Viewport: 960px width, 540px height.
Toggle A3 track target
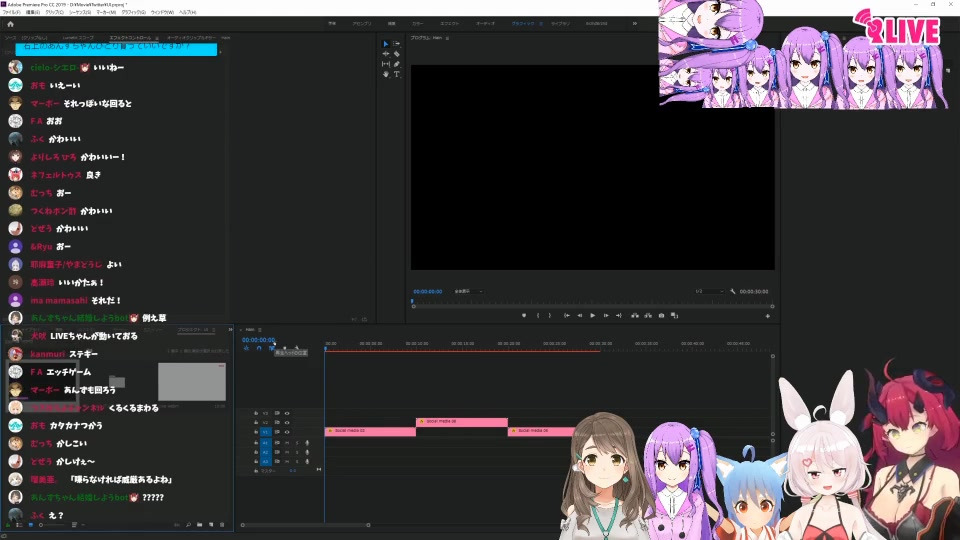(x=265, y=461)
